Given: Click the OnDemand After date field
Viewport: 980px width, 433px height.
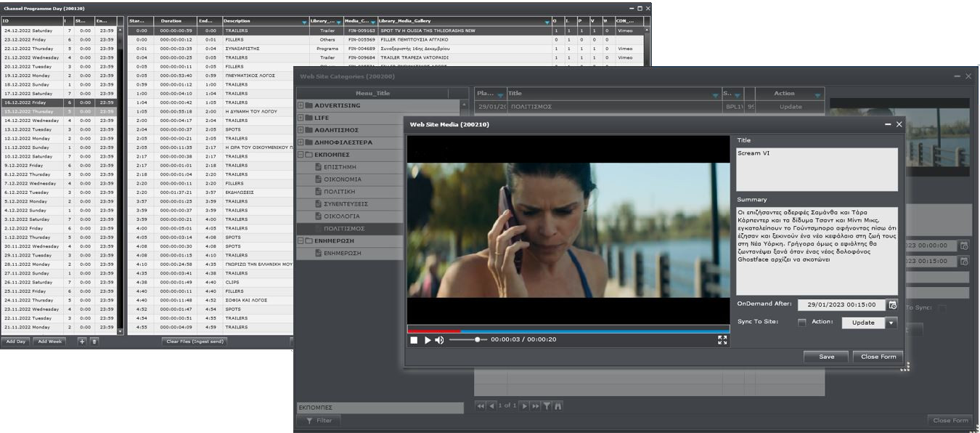Looking at the screenshot, I should coord(841,305).
